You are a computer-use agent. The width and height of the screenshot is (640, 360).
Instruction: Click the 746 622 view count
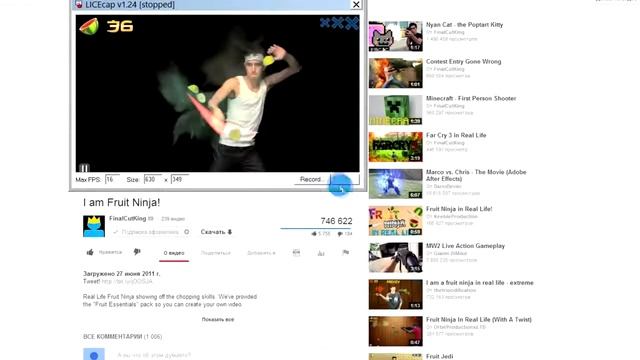[x=336, y=221]
